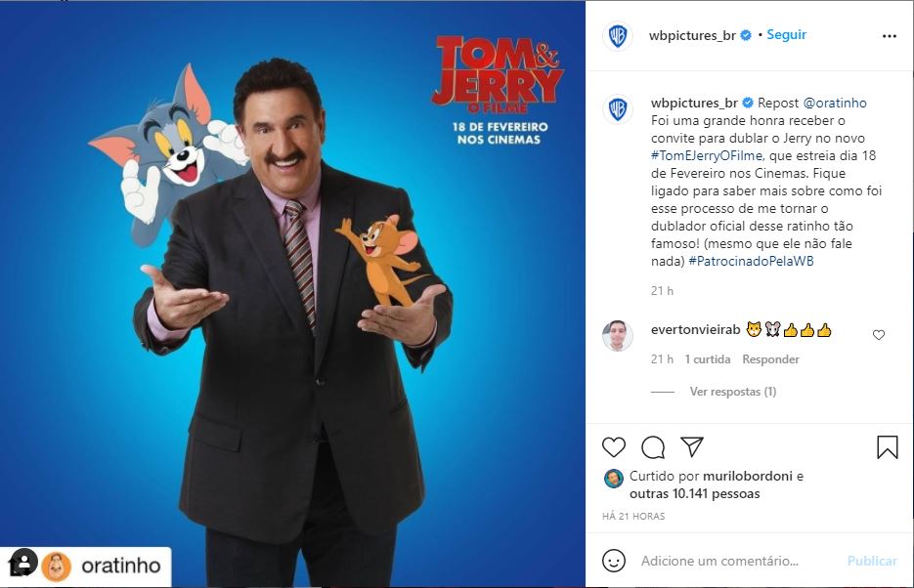Click Publicar to post comment
Image resolution: width=914 pixels, height=588 pixels.
click(872, 561)
